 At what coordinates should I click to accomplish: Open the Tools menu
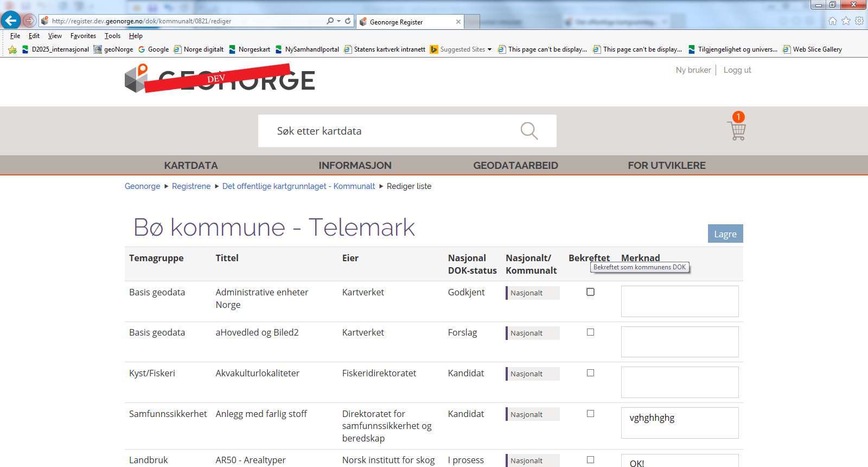pyautogui.click(x=112, y=36)
